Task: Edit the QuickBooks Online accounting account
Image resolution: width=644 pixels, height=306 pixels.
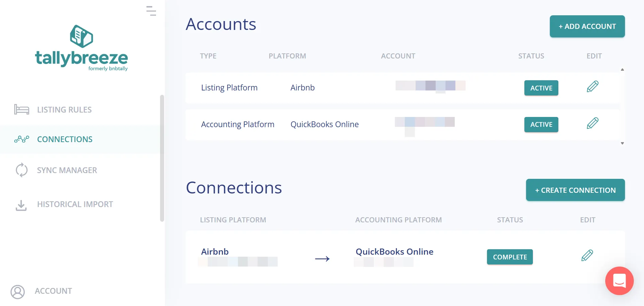Action: click(592, 124)
